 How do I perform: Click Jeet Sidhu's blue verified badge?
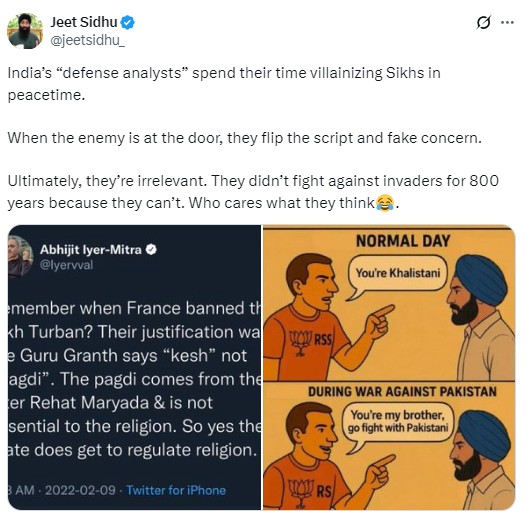[128, 23]
